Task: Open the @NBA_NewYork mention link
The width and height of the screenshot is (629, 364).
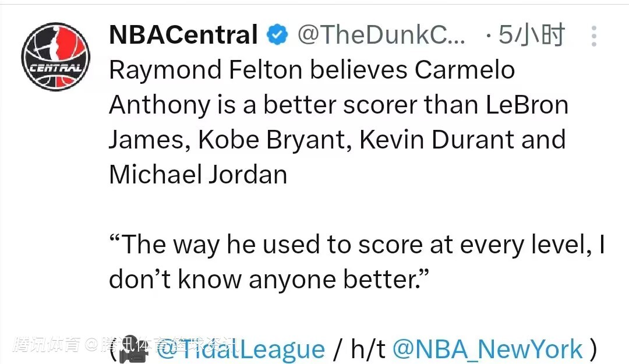Action: [x=487, y=349]
